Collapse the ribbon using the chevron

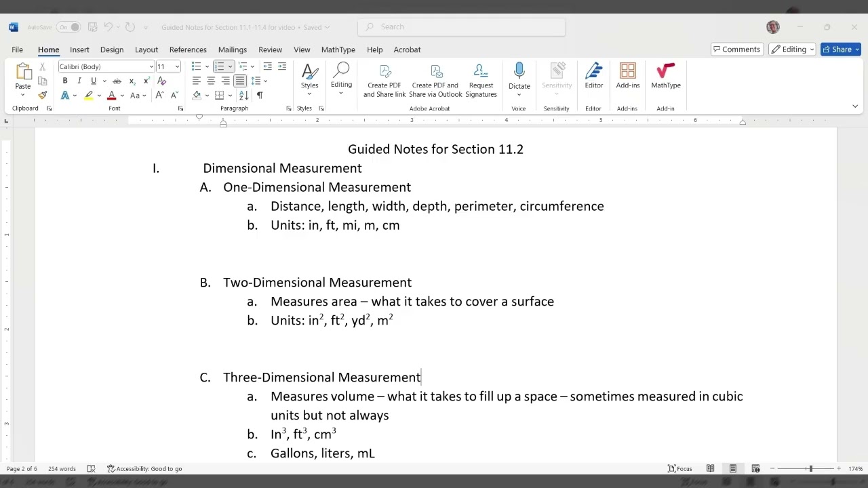pyautogui.click(x=855, y=106)
